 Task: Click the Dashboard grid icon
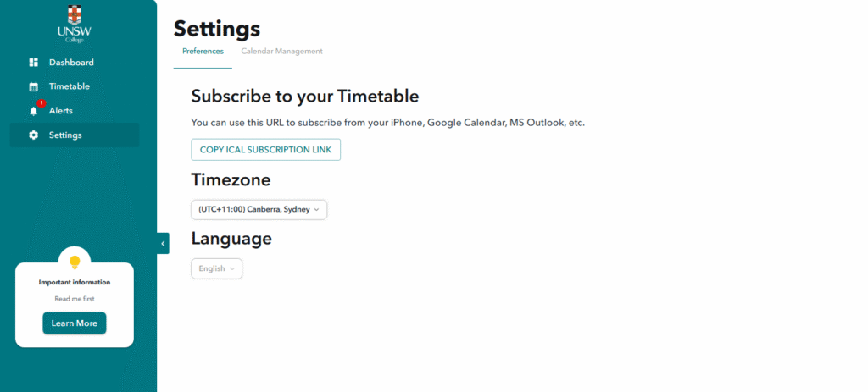34,63
